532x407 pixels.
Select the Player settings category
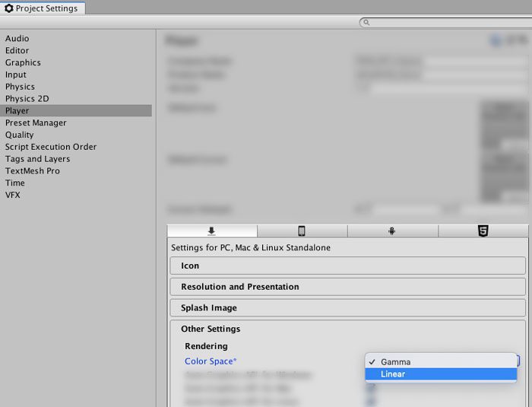tap(76, 111)
